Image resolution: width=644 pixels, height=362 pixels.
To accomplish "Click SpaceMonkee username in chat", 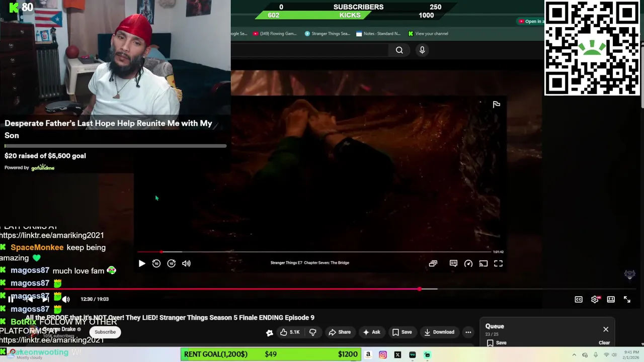I will pyautogui.click(x=37, y=247).
